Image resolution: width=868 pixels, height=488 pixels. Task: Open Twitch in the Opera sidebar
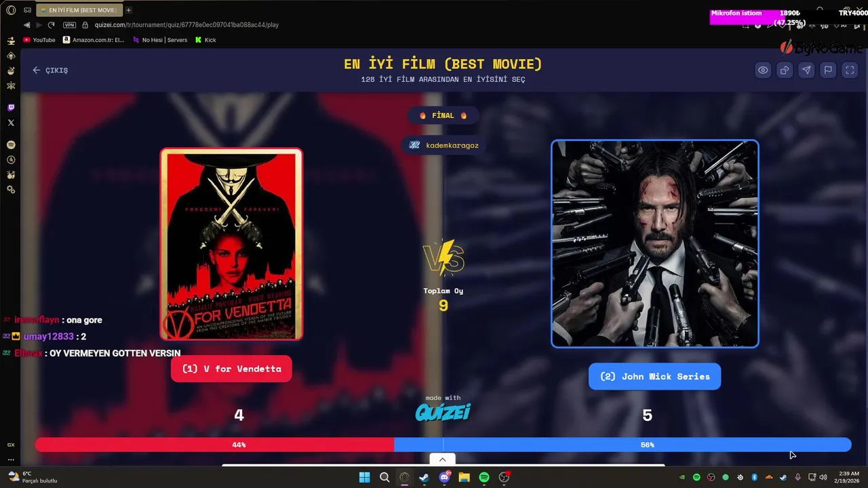(11, 108)
